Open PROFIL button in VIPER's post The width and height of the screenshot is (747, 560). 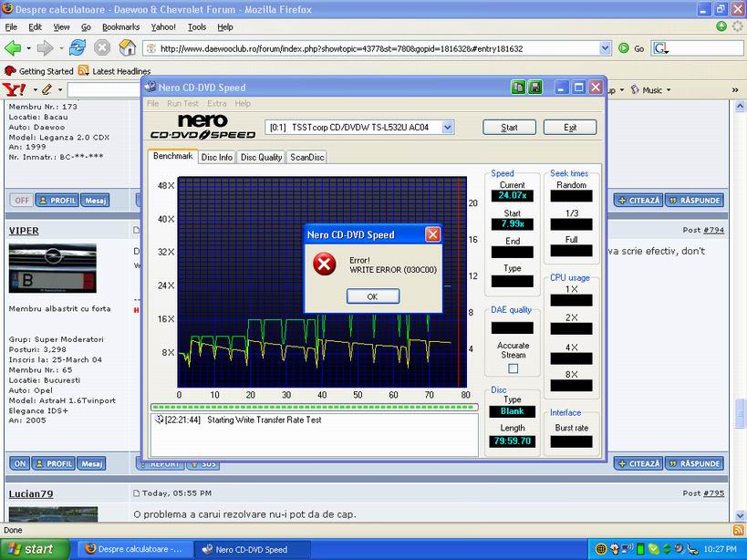pyautogui.click(x=53, y=463)
